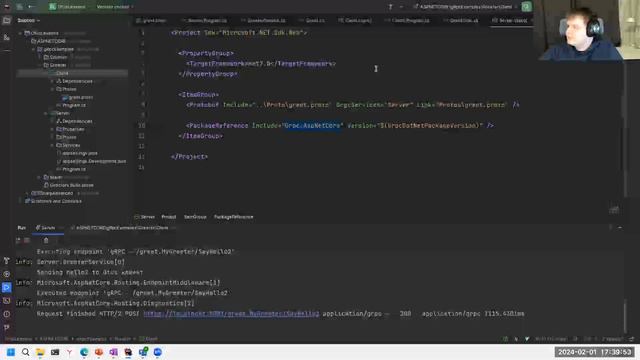Open the Explorer tool window icon
This screenshot has height=360, width=640.
[x=7, y=20]
